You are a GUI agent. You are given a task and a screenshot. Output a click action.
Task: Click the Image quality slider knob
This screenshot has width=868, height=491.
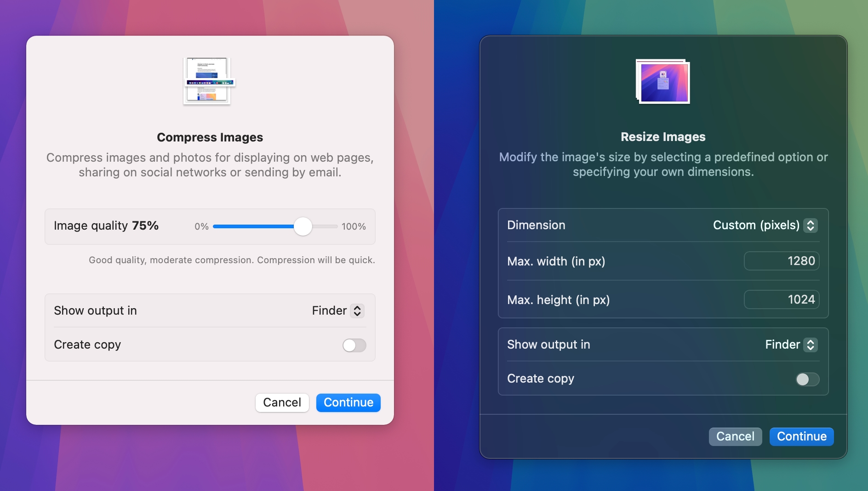(x=303, y=226)
